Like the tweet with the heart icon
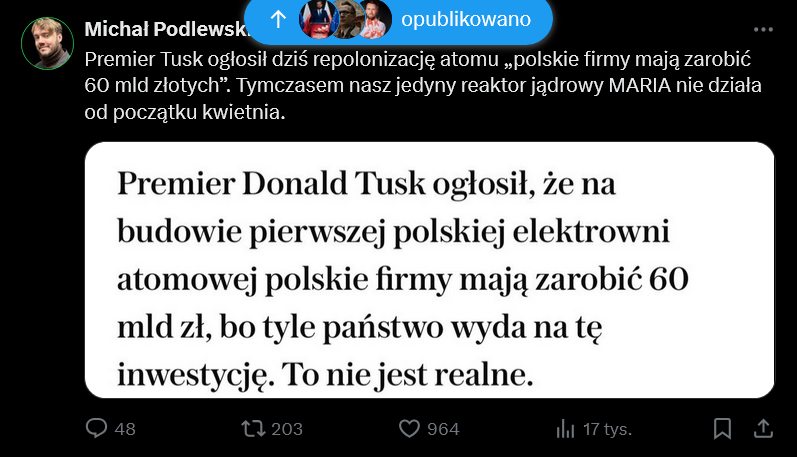 pyautogui.click(x=409, y=428)
